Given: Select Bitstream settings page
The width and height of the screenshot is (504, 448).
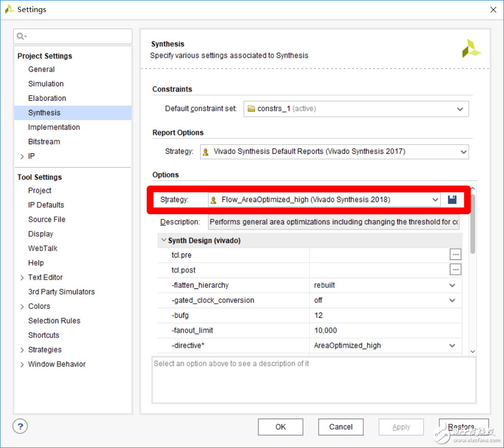Looking at the screenshot, I should point(44,142).
